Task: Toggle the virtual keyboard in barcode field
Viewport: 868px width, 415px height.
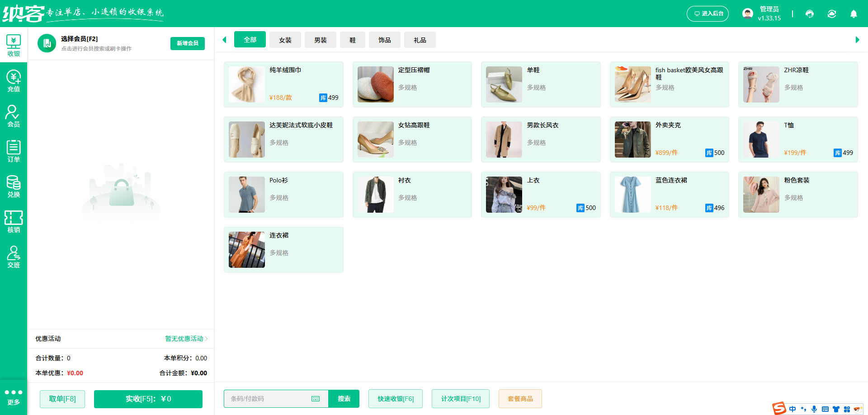Action: [x=316, y=399]
